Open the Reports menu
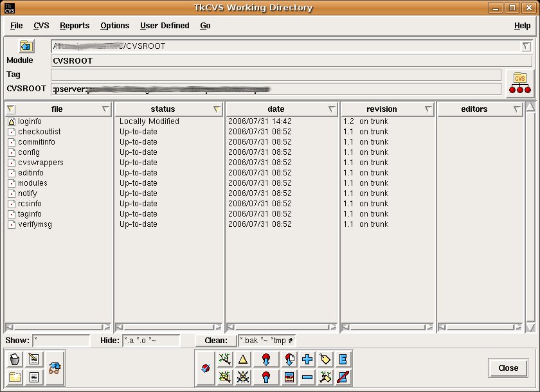The height and width of the screenshot is (392, 540). [75, 26]
